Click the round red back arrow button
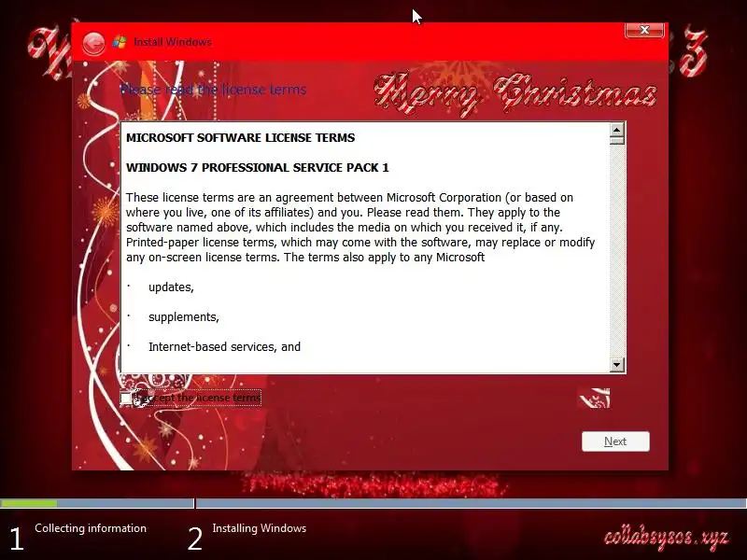Image resolution: width=747 pixels, height=560 pixels. point(93,43)
